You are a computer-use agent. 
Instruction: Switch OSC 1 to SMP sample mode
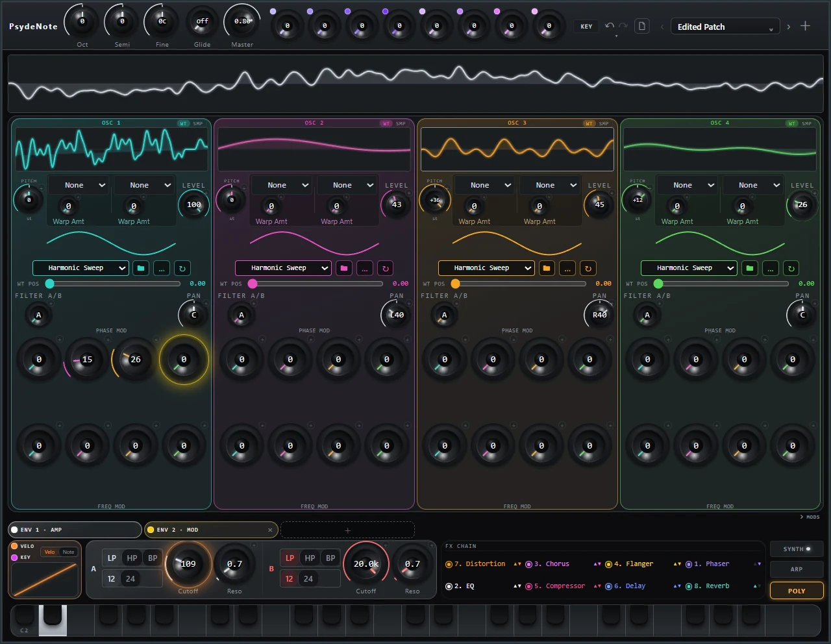(x=198, y=123)
